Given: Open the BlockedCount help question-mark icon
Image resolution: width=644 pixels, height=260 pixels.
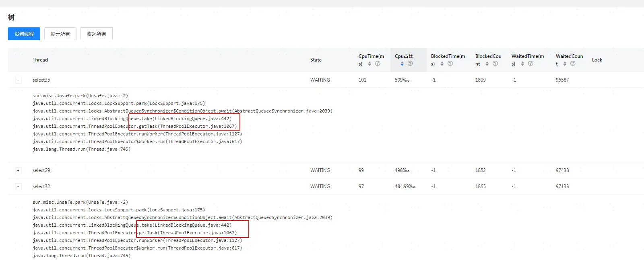Looking at the screenshot, I should coord(495,63).
